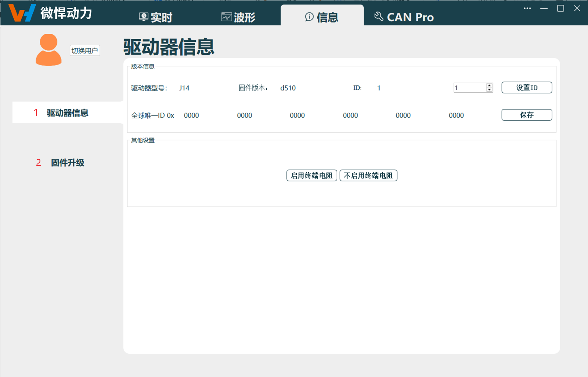
Task: Click the wrench icon beside CAN Pro
Action: pyautogui.click(x=379, y=16)
